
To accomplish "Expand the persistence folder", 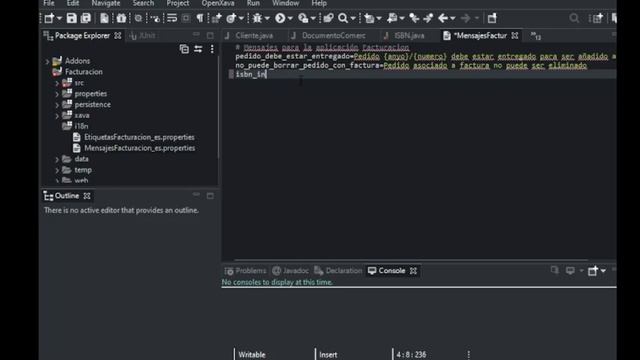I will (57, 105).
